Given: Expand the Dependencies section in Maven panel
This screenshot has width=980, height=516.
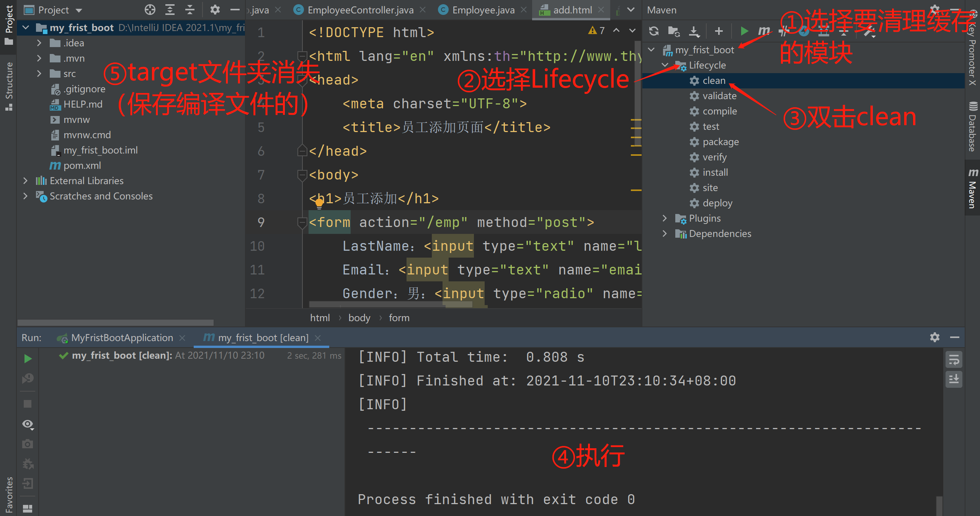Looking at the screenshot, I should pyautogui.click(x=668, y=233).
